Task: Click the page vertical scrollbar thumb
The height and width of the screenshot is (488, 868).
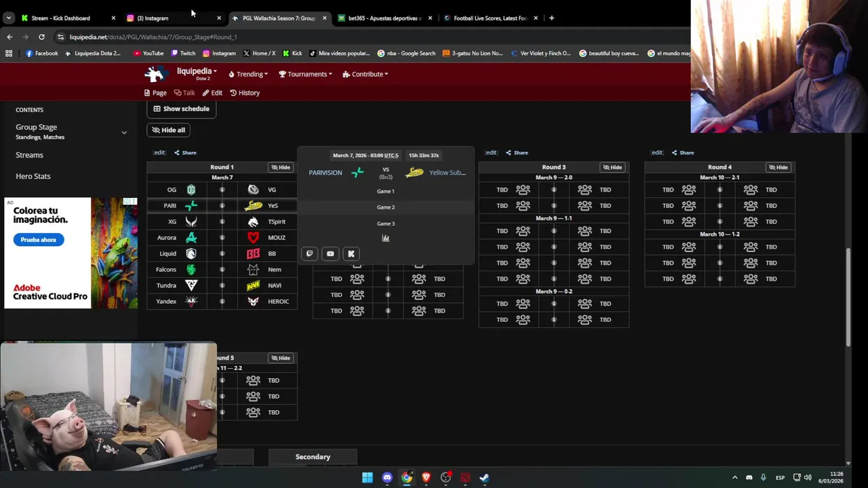Action: tap(848, 298)
